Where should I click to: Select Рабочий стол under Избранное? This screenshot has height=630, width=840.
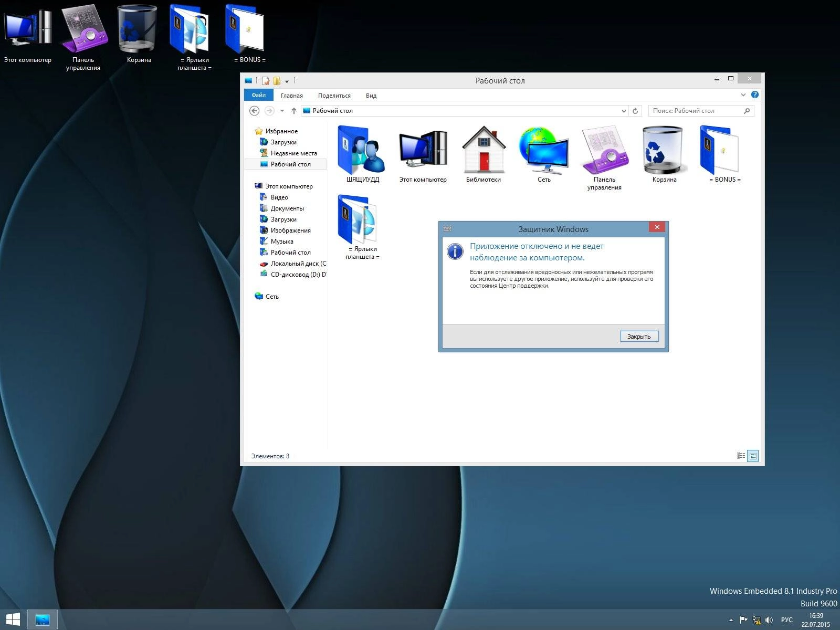click(286, 164)
